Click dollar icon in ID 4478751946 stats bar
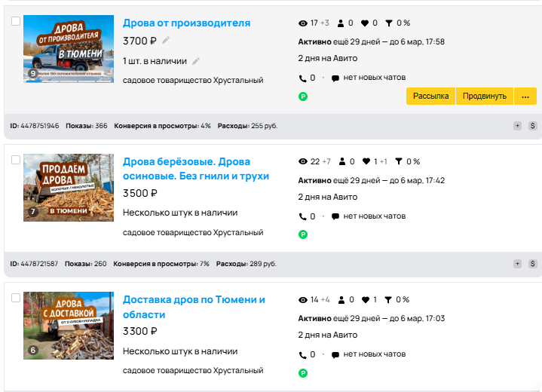Viewport: 542px width, 392px height. click(533, 126)
